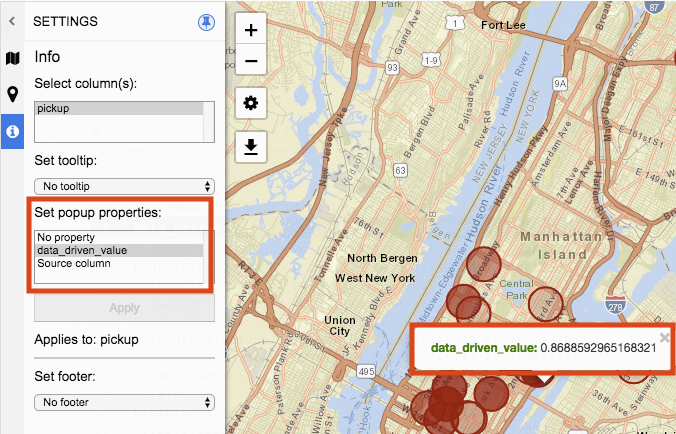
Task: Click the circle marker near Central Park
Action: 545,303
